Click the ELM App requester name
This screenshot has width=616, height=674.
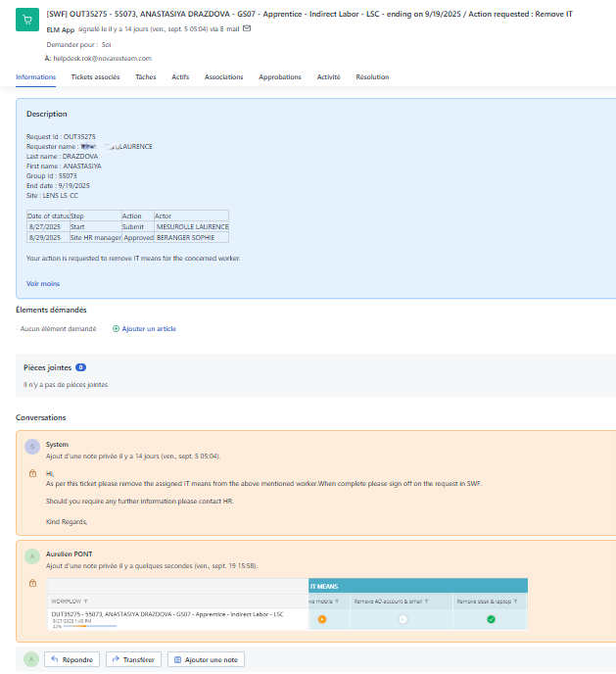pyautogui.click(x=61, y=29)
